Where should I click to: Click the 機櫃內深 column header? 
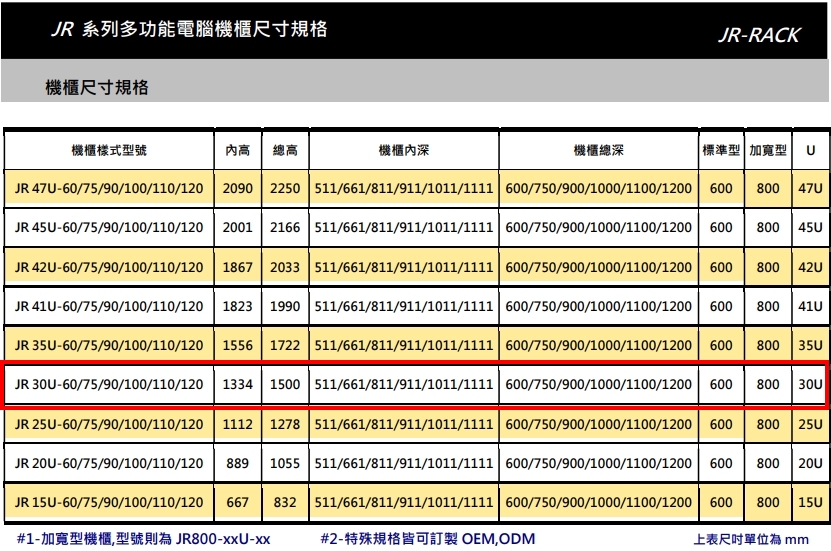[403, 150]
